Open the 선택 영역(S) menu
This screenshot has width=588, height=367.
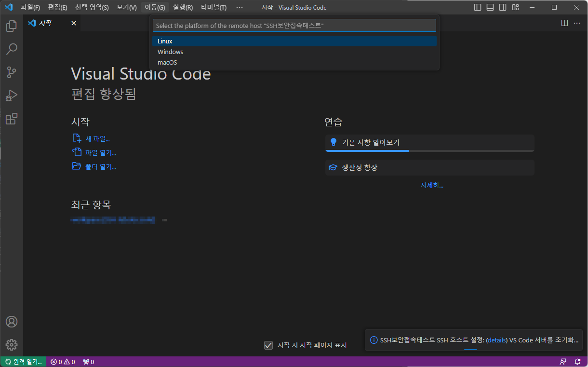pos(92,7)
